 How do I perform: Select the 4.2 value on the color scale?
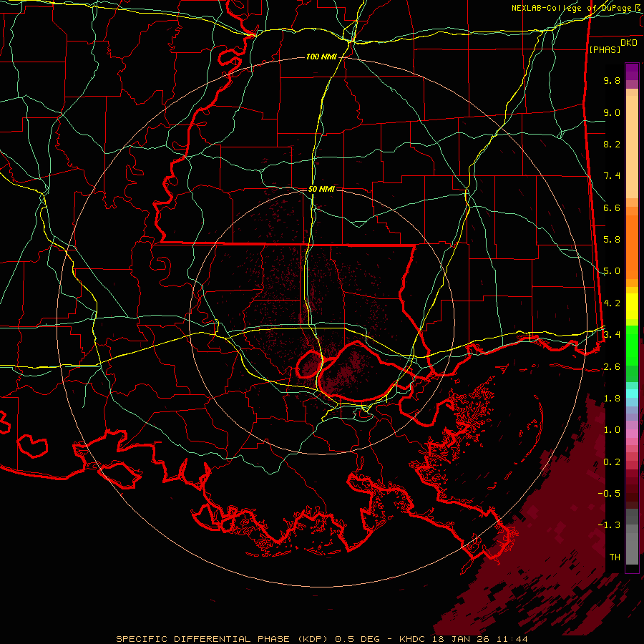tap(612, 303)
